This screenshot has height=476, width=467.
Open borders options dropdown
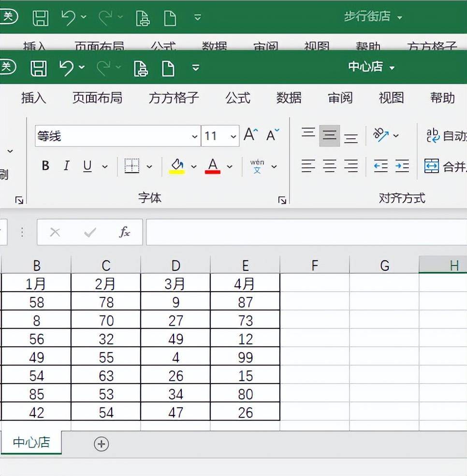point(149,167)
